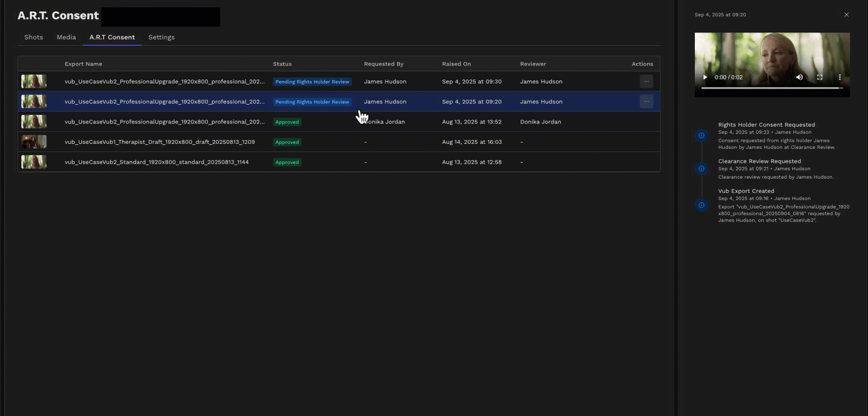868x416 pixels.
Task: Open actions menu for highlighted 09:20 export
Action: [x=646, y=102]
